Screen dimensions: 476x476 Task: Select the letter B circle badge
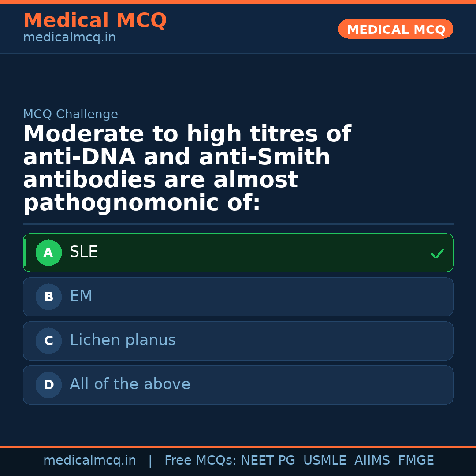(48, 297)
